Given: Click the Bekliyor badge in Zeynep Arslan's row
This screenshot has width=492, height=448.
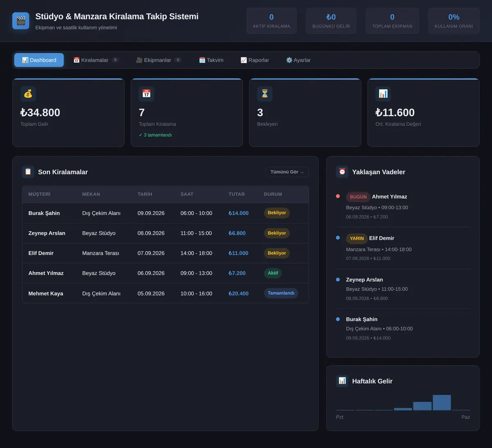Looking at the screenshot, I should (277, 233).
